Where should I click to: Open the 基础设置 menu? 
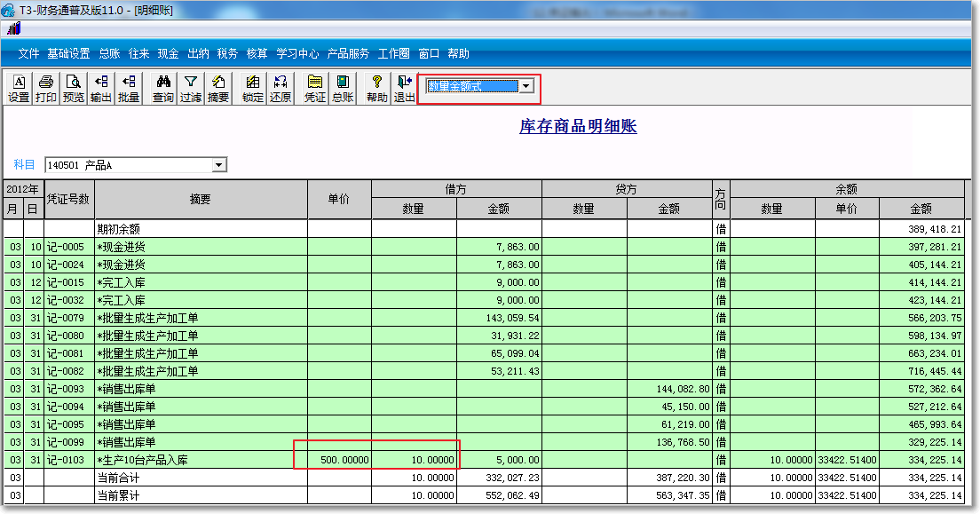tap(68, 53)
